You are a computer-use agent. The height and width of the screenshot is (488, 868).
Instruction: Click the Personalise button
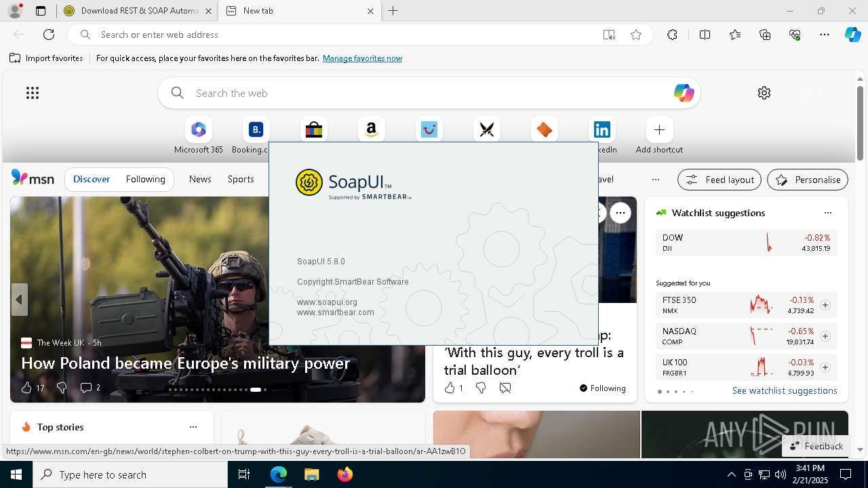(808, 180)
